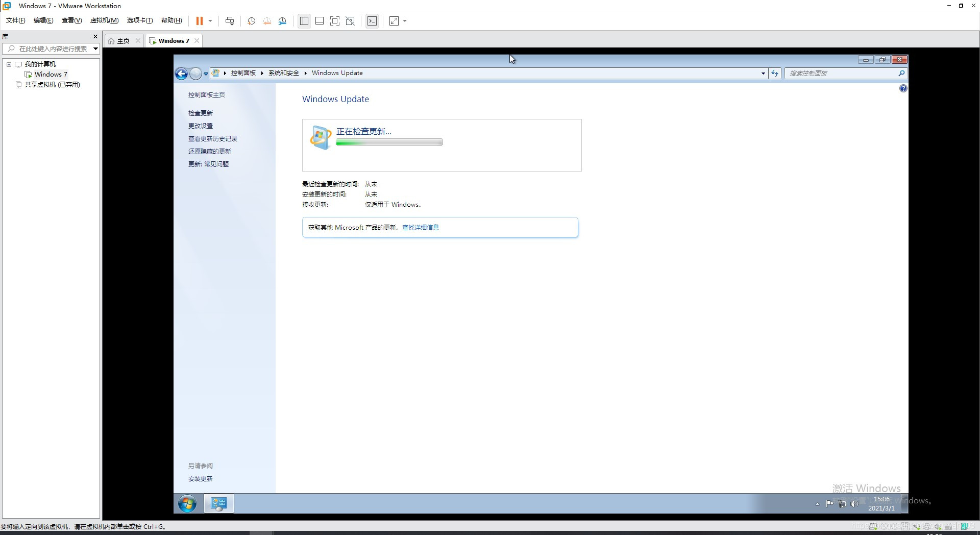980x535 pixels.
Task: Show hidden tray icons in Windows 7
Action: (x=817, y=504)
